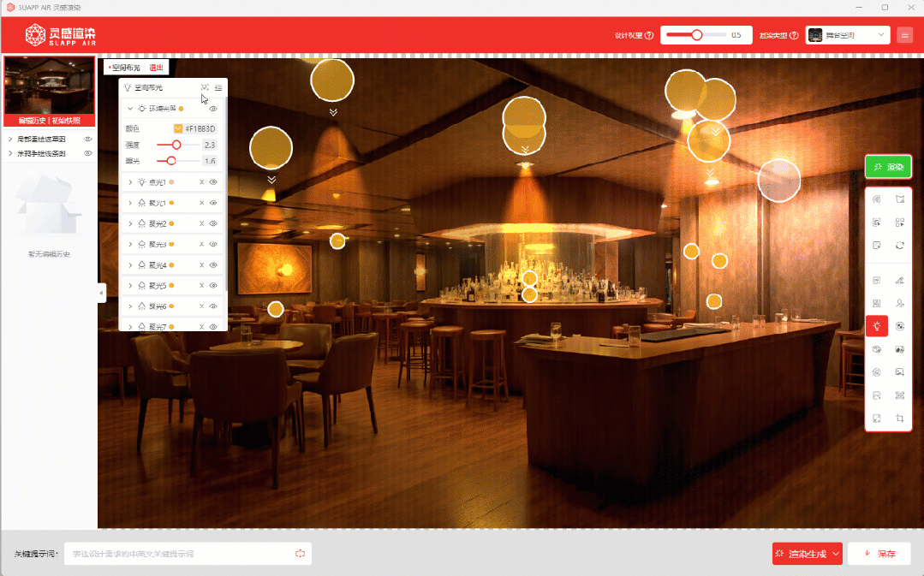924x576 pixels.
Task: Click 退出 to exit spatial lighting mode
Action: tap(156, 67)
